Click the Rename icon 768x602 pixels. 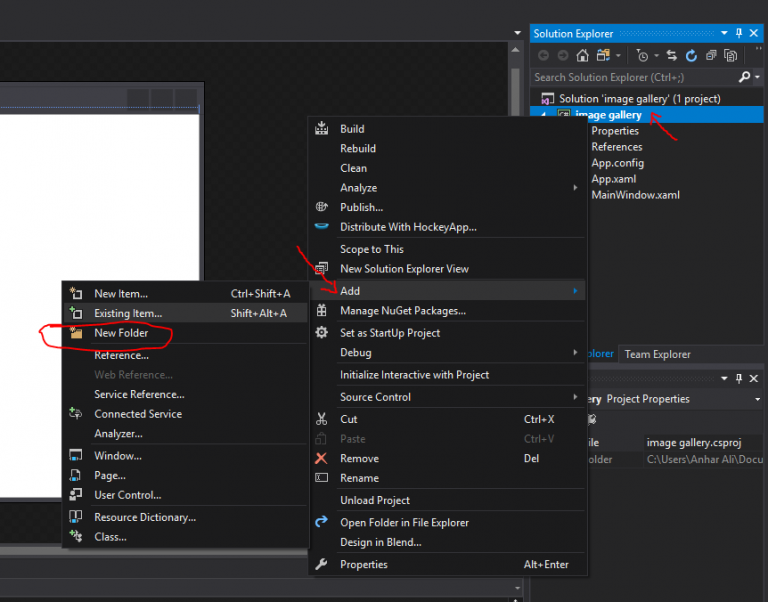[321, 478]
